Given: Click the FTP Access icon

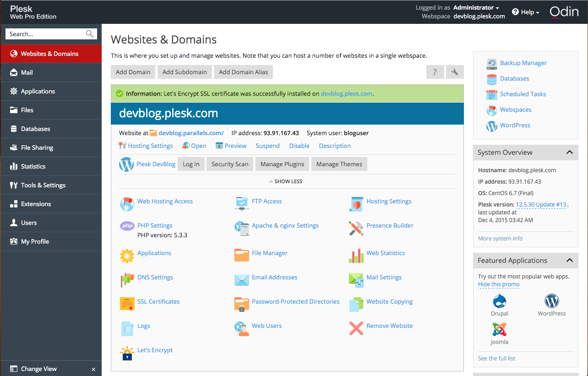Looking at the screenshot, I should pos(241,204).
